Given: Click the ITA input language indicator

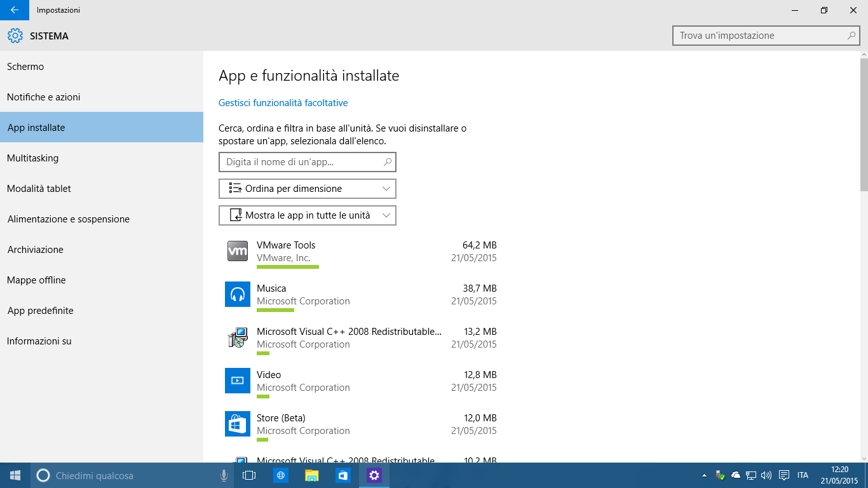Looking at the screenshot, I should [x=803, y=475].
